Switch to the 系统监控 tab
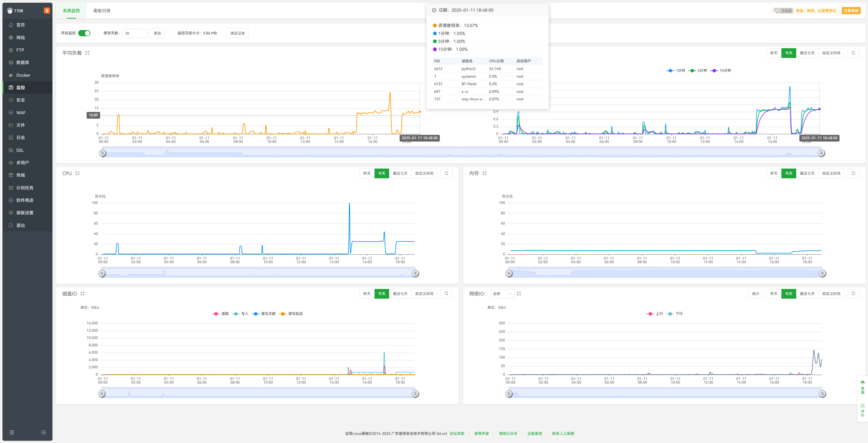This screenshot has width=868, height=443. 71,10
